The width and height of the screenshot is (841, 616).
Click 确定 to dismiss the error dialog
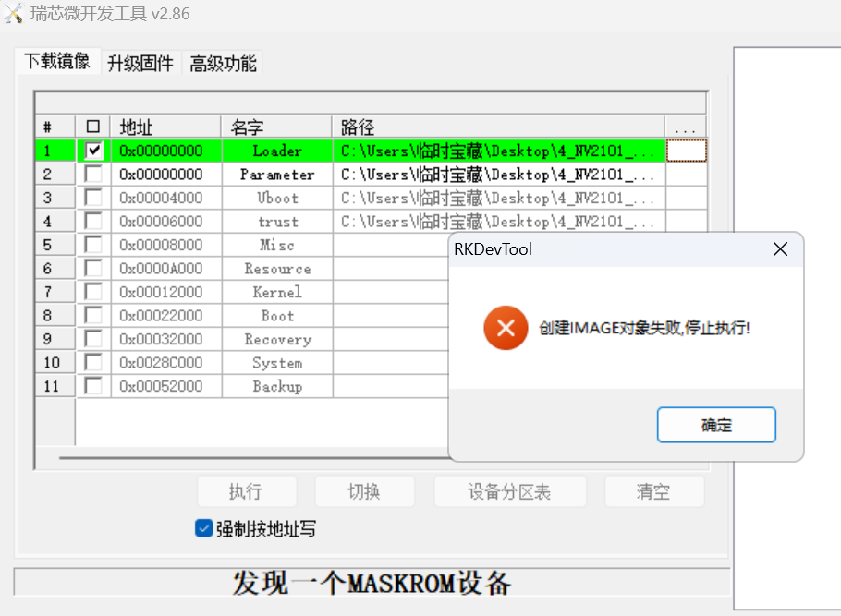[715, 424]
